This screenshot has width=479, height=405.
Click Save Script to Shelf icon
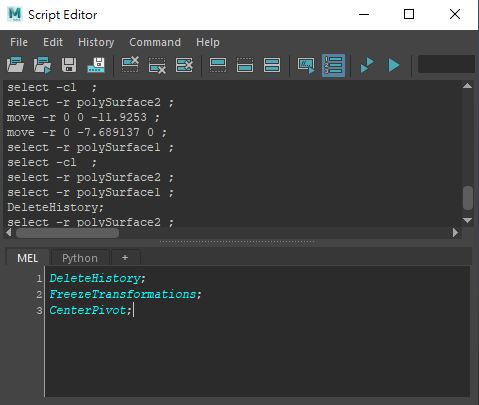pyautogui.click(x=96, y=65)
